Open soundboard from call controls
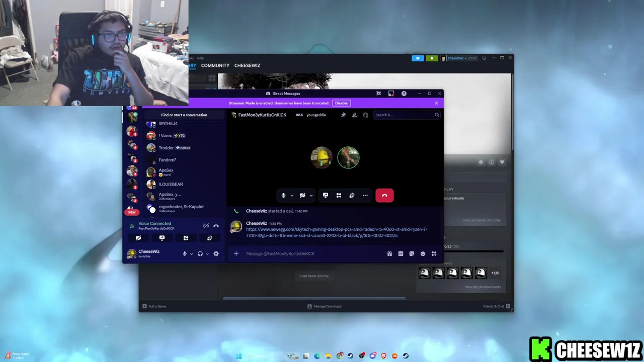 pyautogui.click(x=352, y=196)
